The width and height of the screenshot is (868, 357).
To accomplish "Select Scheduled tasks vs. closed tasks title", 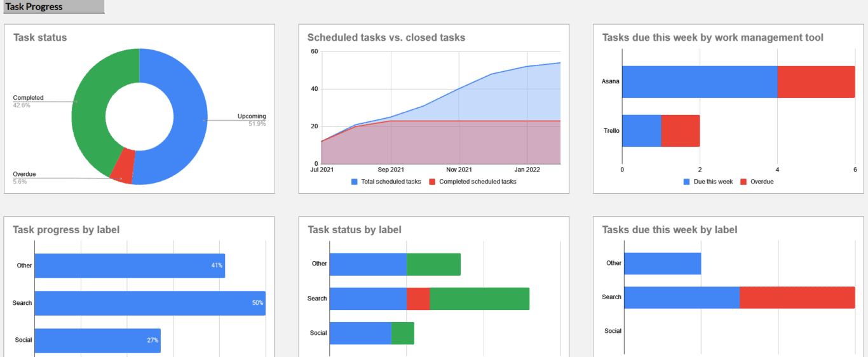I will pos(386,37).
